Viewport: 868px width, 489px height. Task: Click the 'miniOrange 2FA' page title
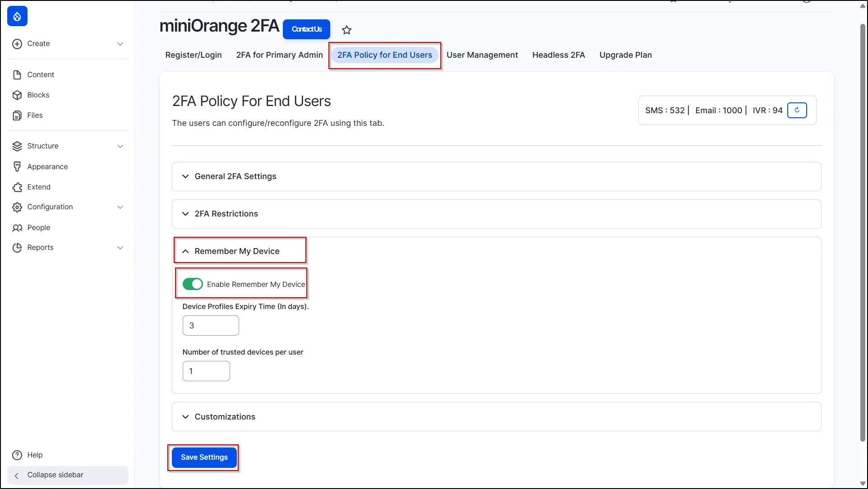219,26
